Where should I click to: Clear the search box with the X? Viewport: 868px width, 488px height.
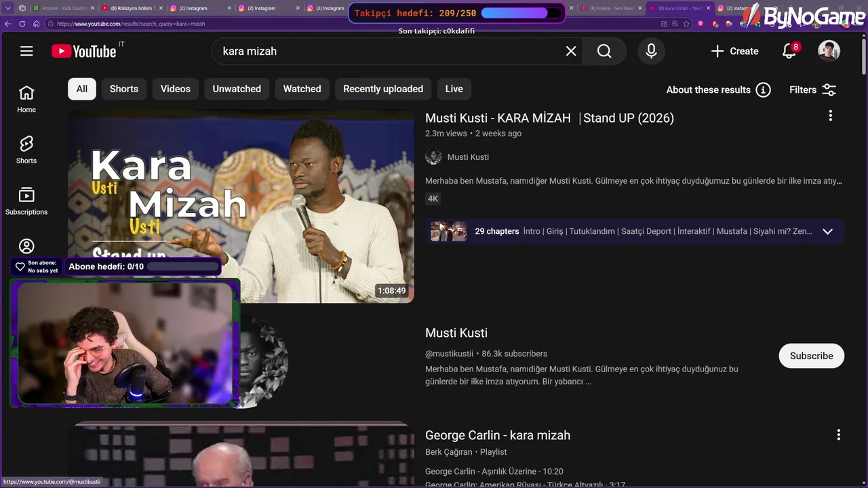[x=571, y=51]
